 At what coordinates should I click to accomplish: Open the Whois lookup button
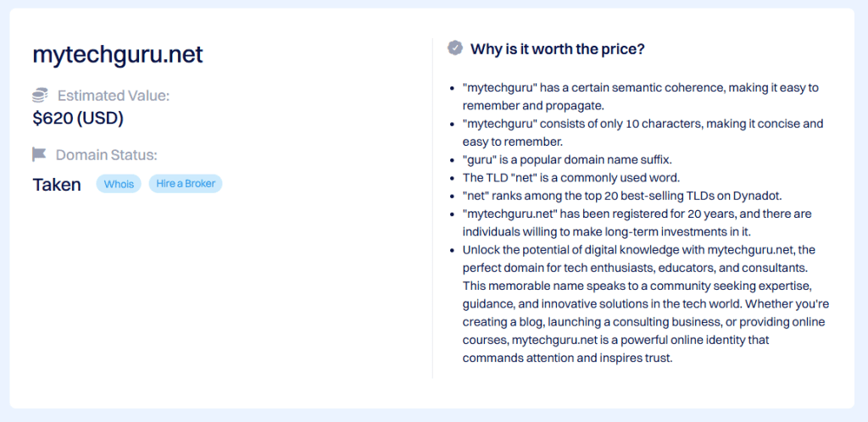[119, 184]
